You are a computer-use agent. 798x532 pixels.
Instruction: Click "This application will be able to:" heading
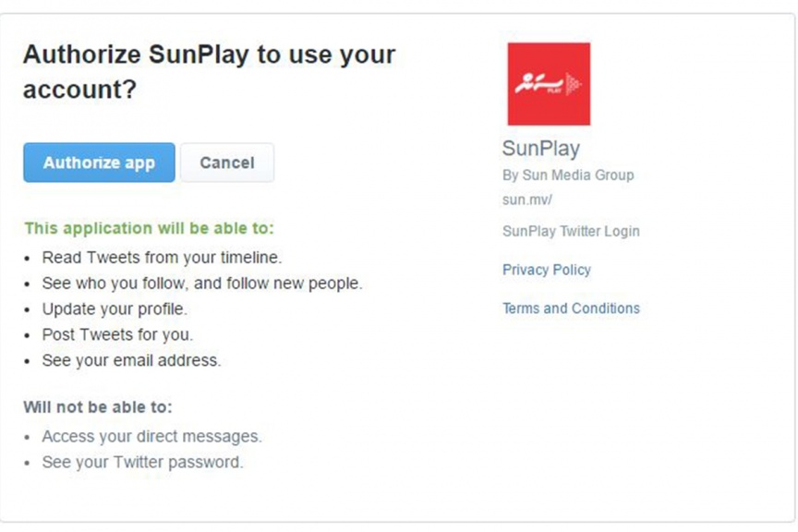pos(149,228)
